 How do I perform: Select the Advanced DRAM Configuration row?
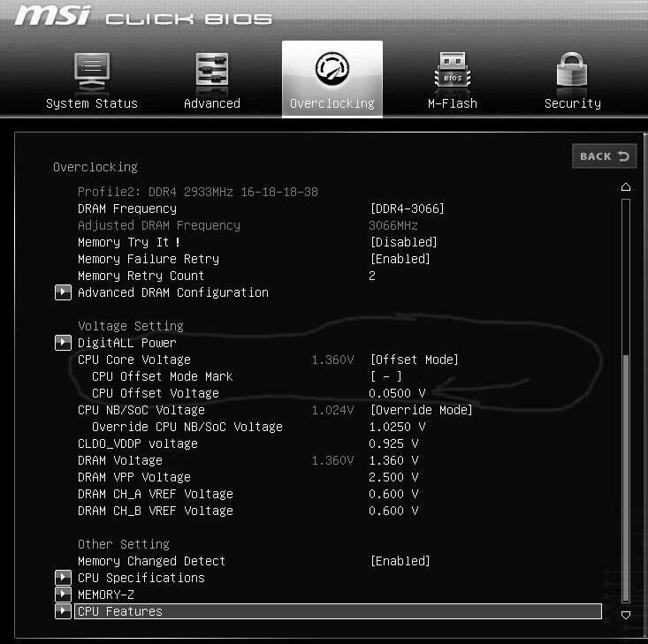(172, 292)
